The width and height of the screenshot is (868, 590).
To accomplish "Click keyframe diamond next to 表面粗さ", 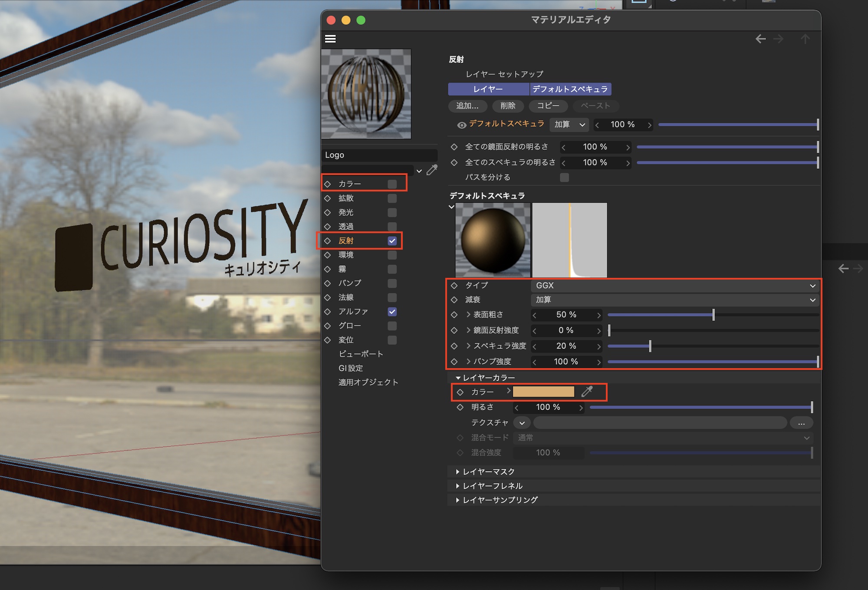I will (454, 315).
